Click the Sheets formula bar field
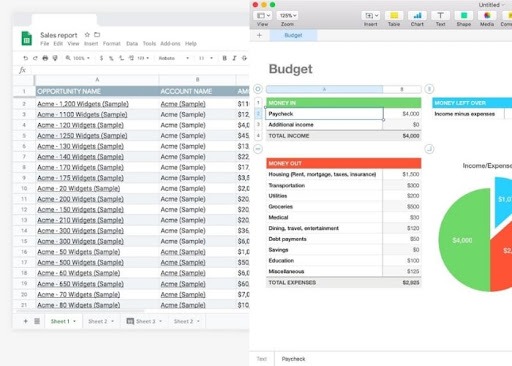Image resolution: width=512 pixels, height=366 pixels. coord(140,70)
